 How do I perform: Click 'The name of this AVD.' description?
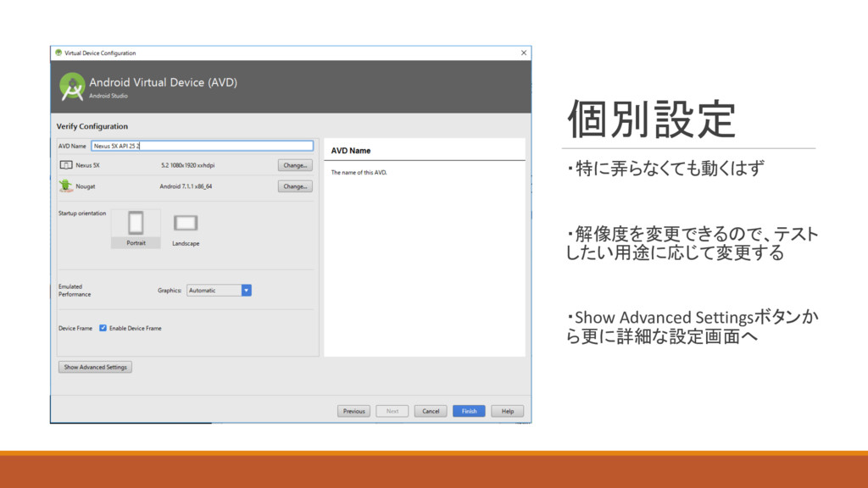coord(359,173)
